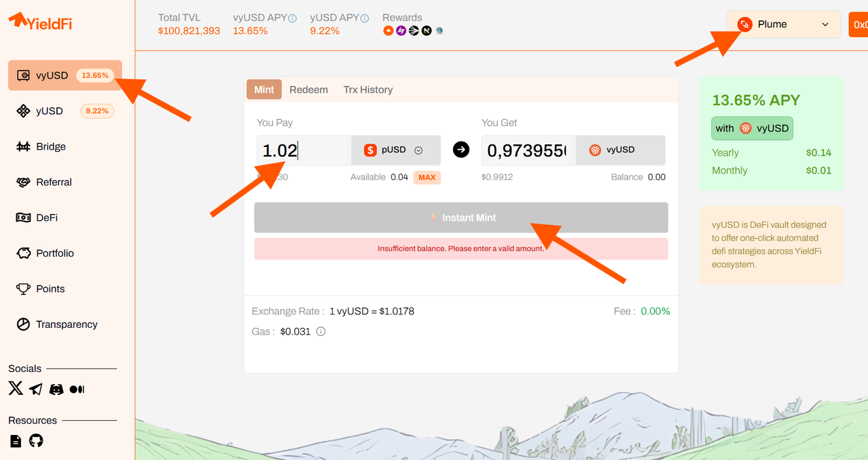Screen dimensions: 868x460
Task: Click the info icon beside yUSD APY
Action: click(x=365, y=18)
